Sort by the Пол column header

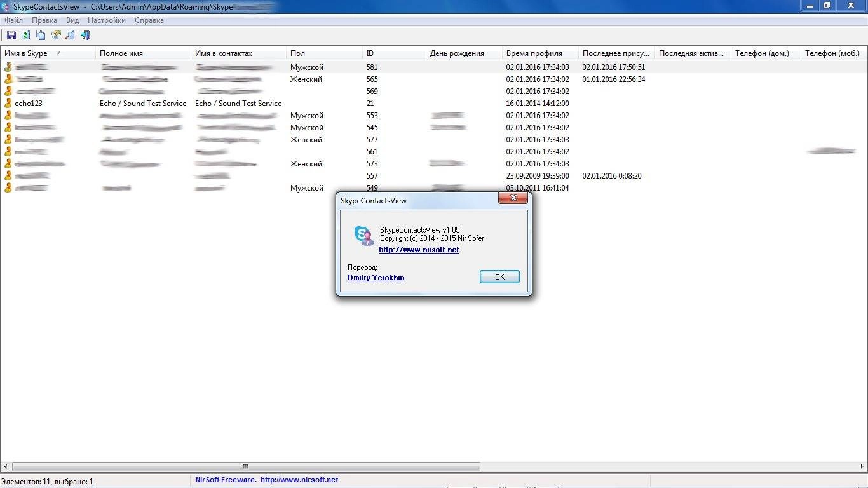(x=324, y=53)
